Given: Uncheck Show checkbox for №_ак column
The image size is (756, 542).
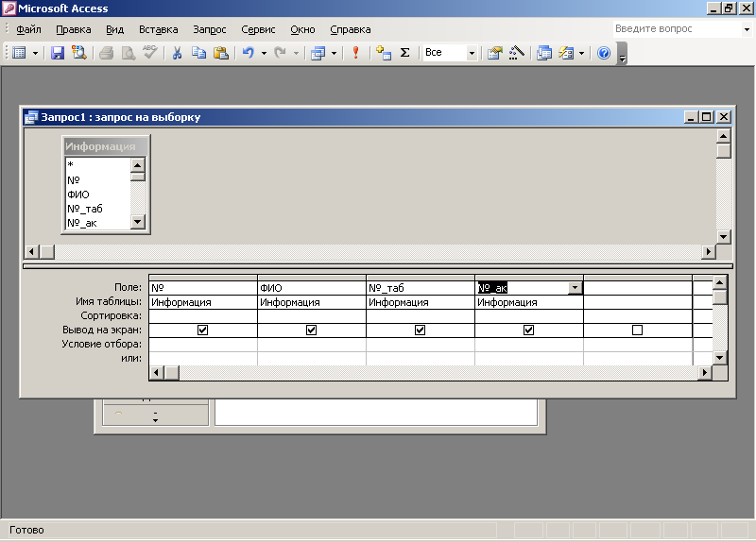Looking at the screenshot, I should coord(529,330).
